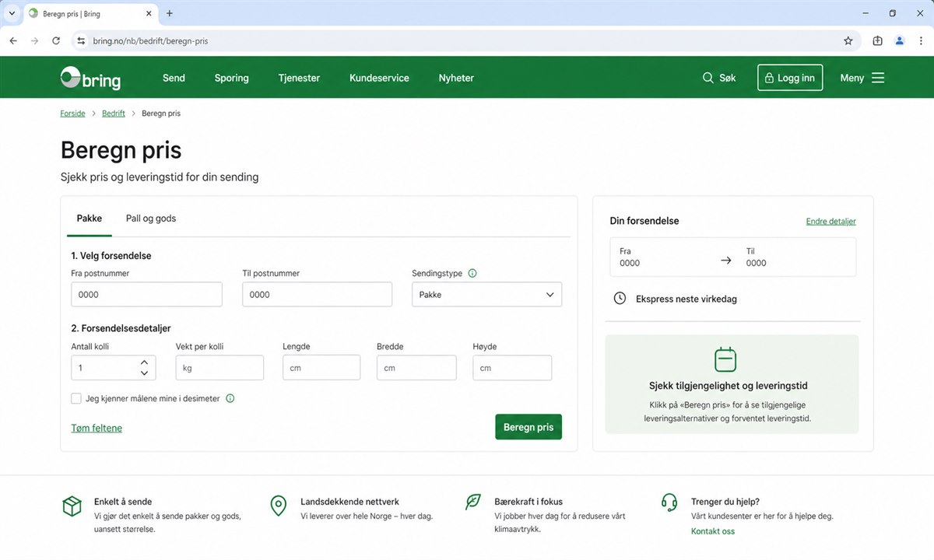Image resolution: width=934 pixels, height=560 pixels.
Task: Open Sporing in main navigation
Action: point(232,78)
